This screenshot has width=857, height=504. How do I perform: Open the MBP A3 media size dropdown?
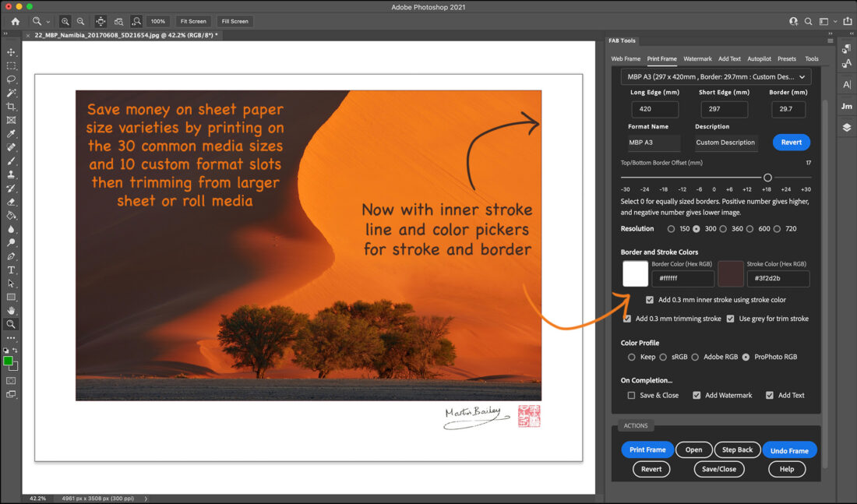click(716, 76)
